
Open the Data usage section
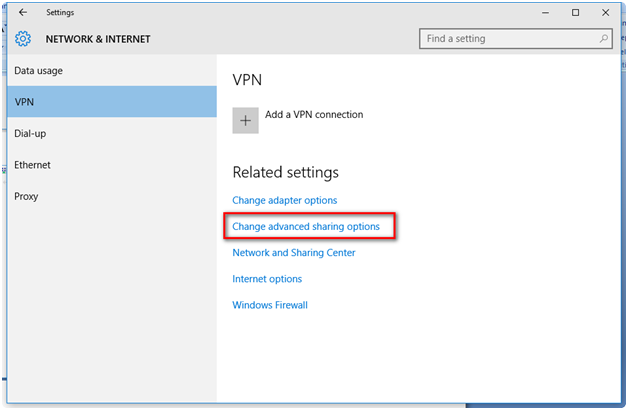(39, 71)
